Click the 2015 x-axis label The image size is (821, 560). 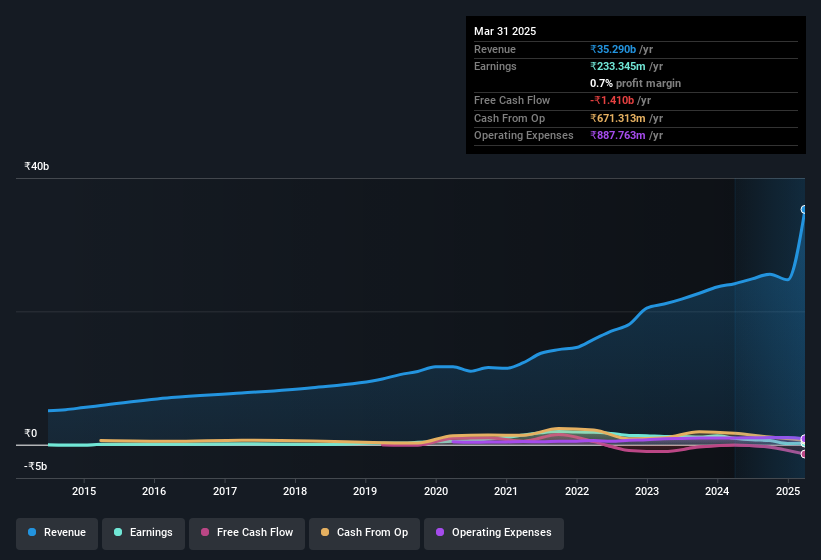tap(84, 491)
